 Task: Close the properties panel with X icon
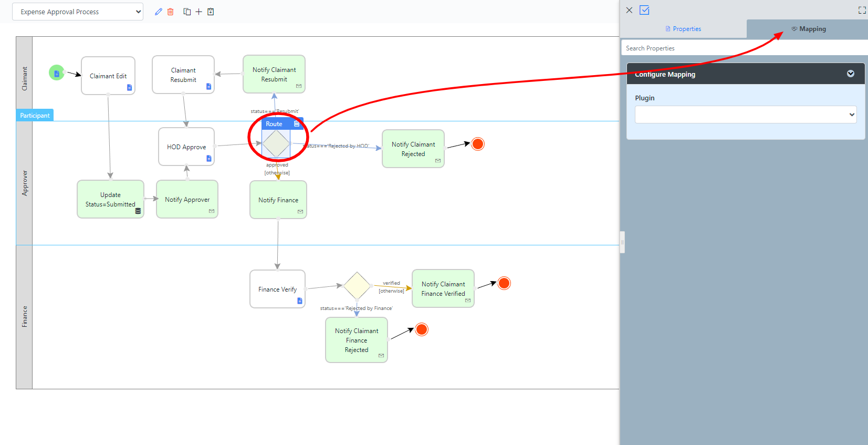629,10
